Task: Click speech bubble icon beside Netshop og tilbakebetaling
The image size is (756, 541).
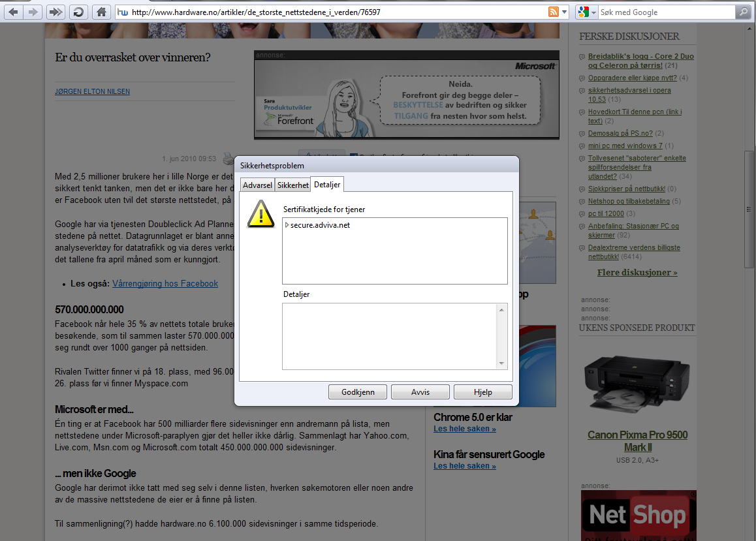Action: point(582,202)
